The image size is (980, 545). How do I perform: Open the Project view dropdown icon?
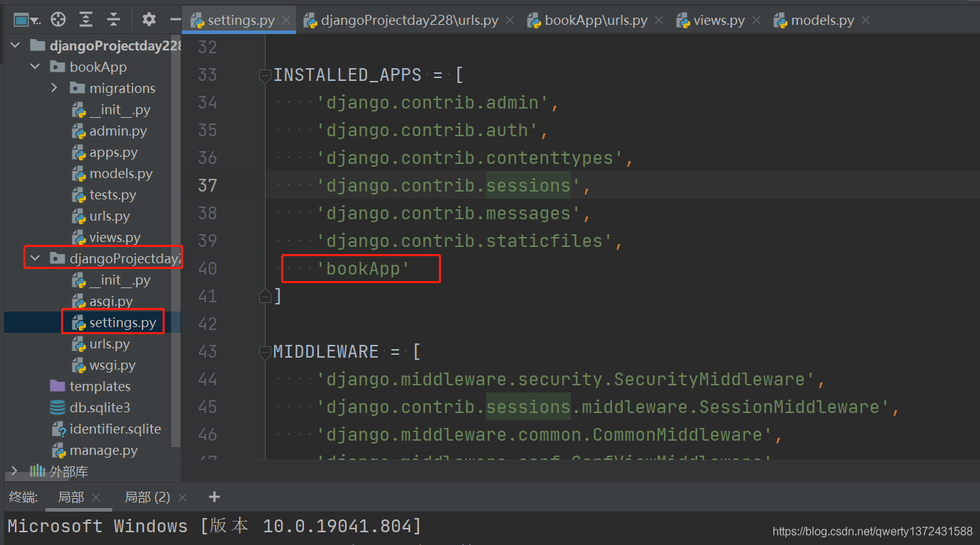26,20
